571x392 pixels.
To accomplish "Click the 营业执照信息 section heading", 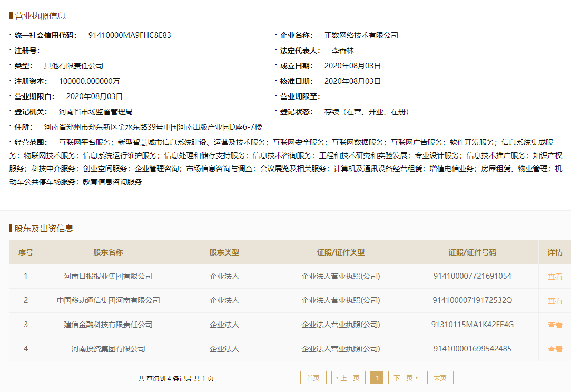I will tap(40, 16).
